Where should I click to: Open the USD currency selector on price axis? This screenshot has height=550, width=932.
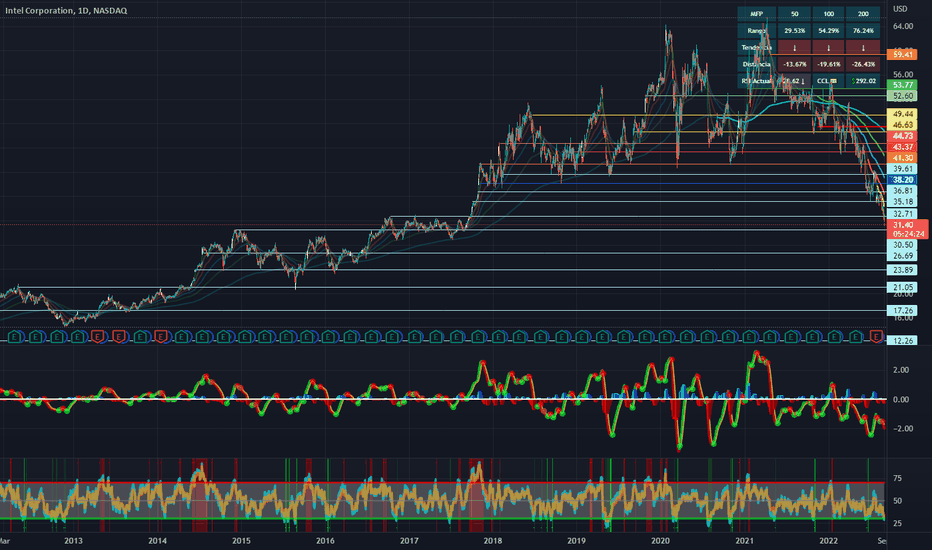click(x=900, y=9)
